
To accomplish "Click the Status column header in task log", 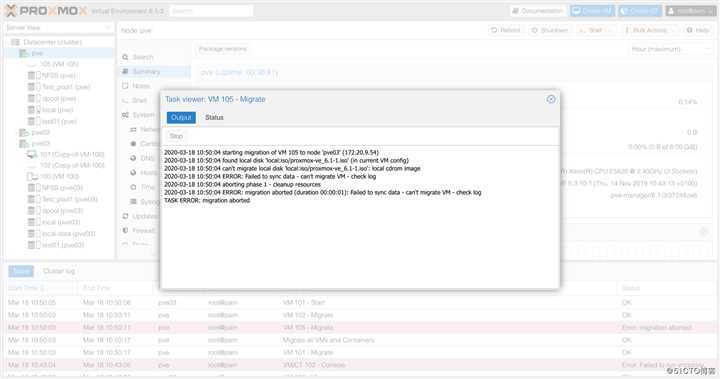I will 665,288.
